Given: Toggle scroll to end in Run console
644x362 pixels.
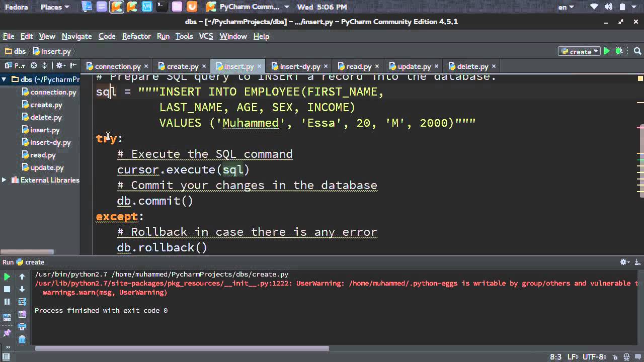Looking at the screenshot, I should click(x=22, y=314).
